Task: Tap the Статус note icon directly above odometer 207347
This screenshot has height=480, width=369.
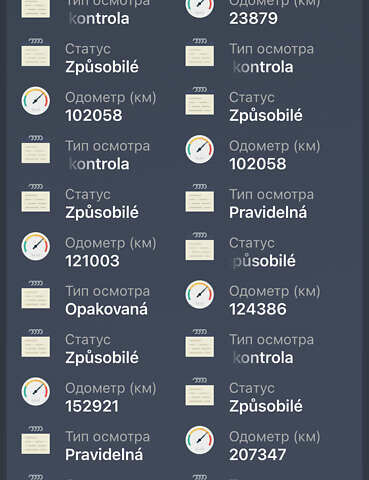Action: pos(199,391)
